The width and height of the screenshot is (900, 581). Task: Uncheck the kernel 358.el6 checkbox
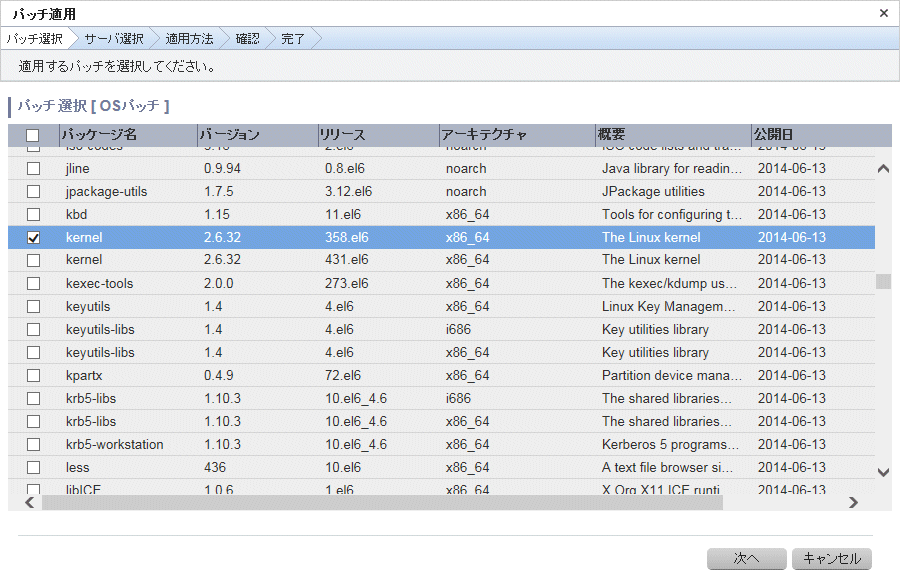tap(33, 238)
